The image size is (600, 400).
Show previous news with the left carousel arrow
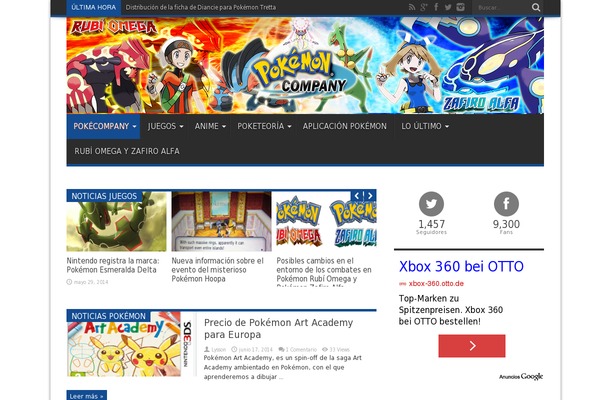tap(357, 196)
